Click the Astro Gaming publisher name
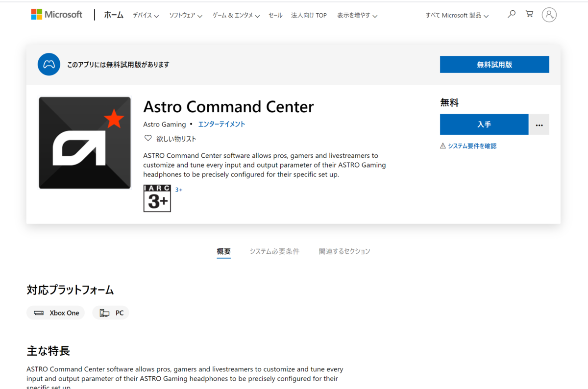Viewport: 588px width, 389px height. tap(165, 124)
